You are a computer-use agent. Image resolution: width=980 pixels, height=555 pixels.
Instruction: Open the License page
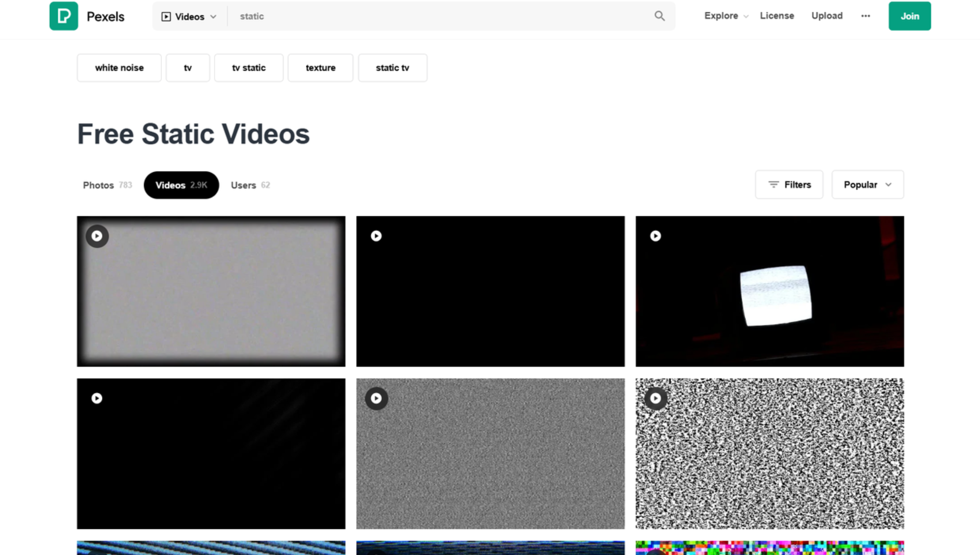(777, 16)
